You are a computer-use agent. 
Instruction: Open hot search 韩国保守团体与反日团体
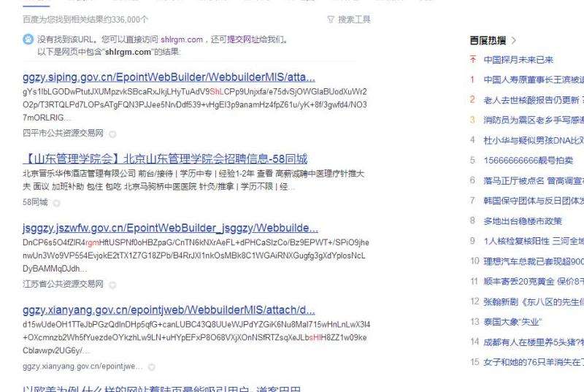click(534, 201)
